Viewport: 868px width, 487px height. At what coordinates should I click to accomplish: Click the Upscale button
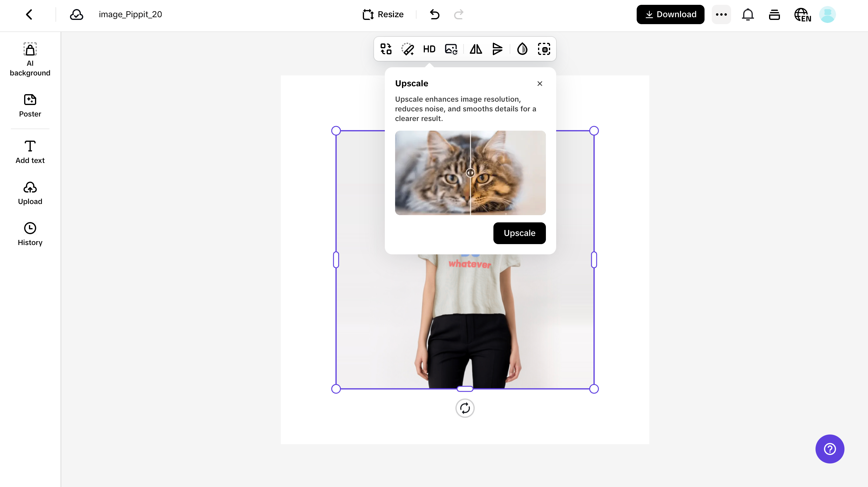[519, 233]
